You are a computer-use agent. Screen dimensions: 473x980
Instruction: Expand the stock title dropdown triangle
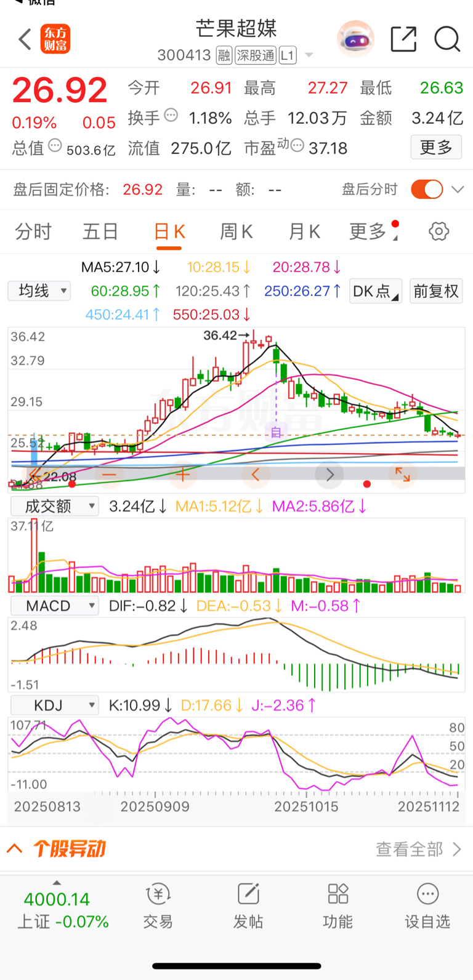[x=309, y=55]
